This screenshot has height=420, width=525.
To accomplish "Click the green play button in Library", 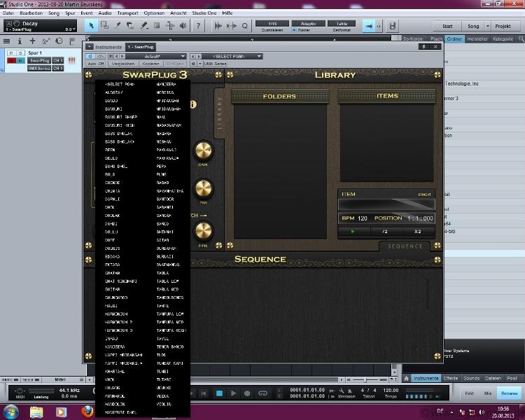I will coord(353,232).
